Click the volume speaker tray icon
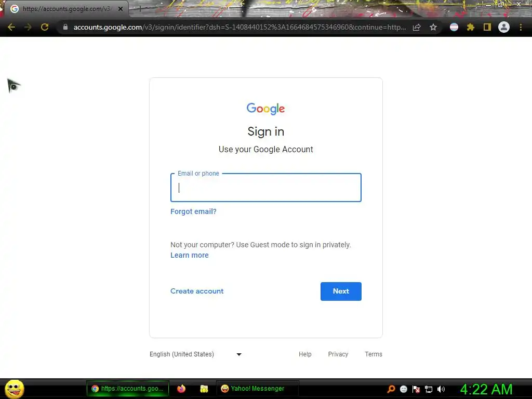The width and height of the screenshot is (532, 399). click(x=441, y=389)
